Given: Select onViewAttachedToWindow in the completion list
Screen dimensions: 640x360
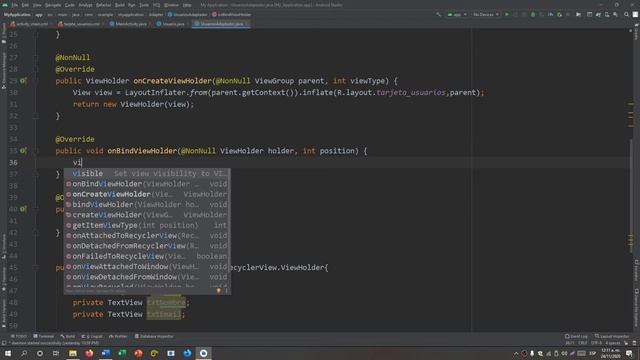Looking at the screenshot, I should (147, 267).
